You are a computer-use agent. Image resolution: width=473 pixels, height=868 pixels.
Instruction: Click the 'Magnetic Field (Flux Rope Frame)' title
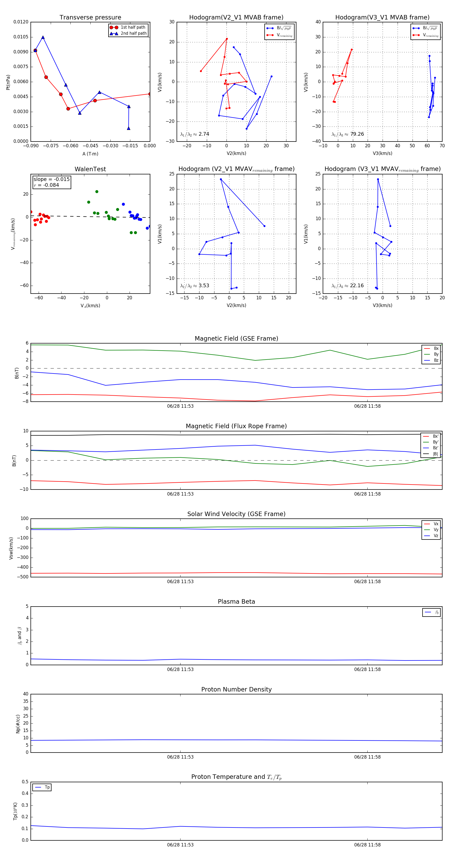tap(236, 426)
